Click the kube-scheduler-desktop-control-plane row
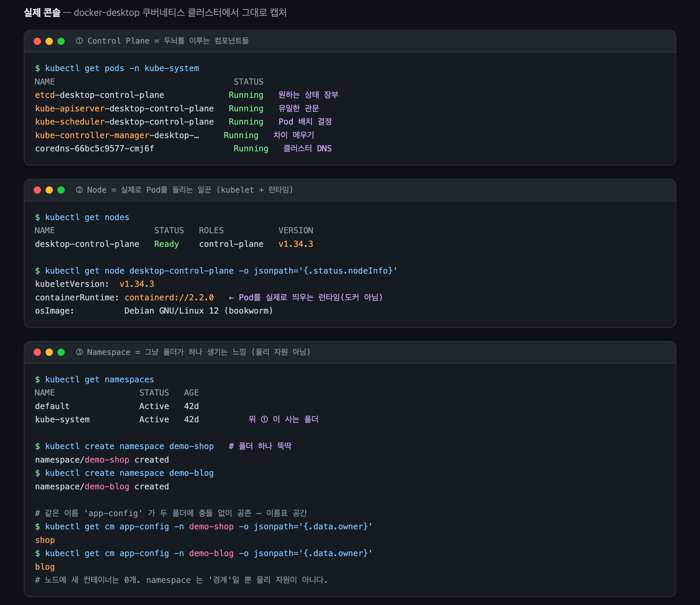700x605 pixels. 184,122
